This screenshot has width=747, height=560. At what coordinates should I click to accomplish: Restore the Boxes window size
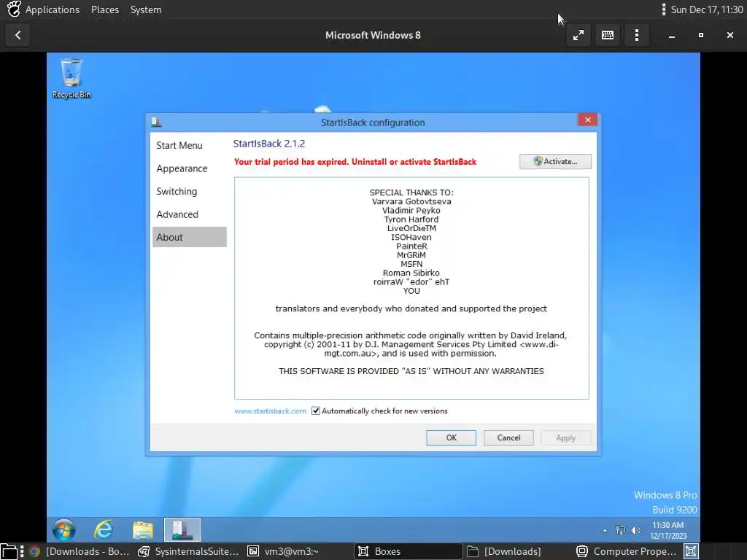701,35
